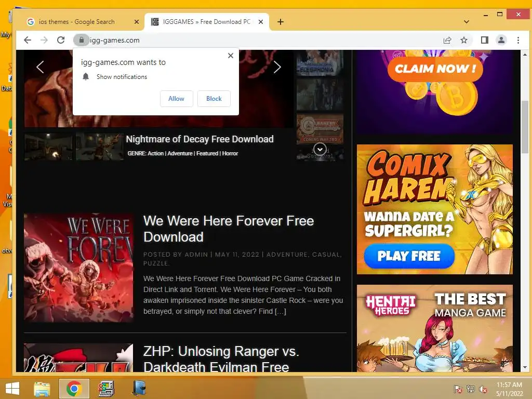Allow notifications from igg-games.com
Viewport: 532px width, 399px height.
(x=177, y=99)
